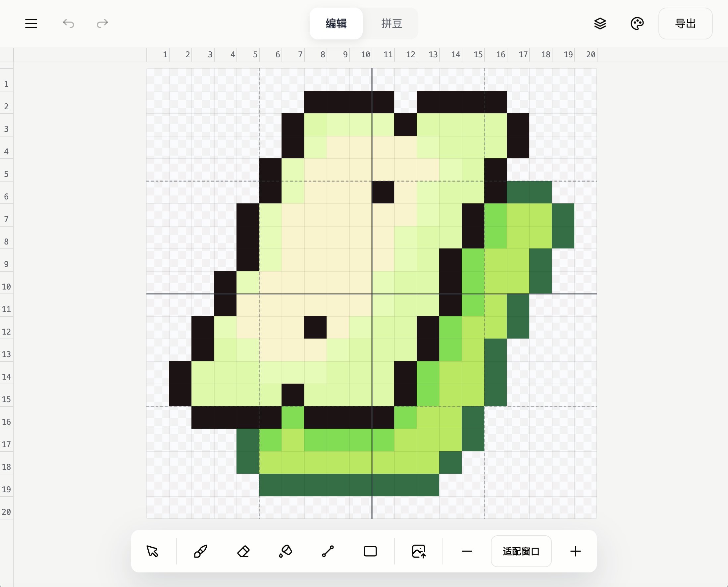This screenshot has height=587, width=728.
Task: Select the paint bucket fill tool
Action: [x=286, y=551]
